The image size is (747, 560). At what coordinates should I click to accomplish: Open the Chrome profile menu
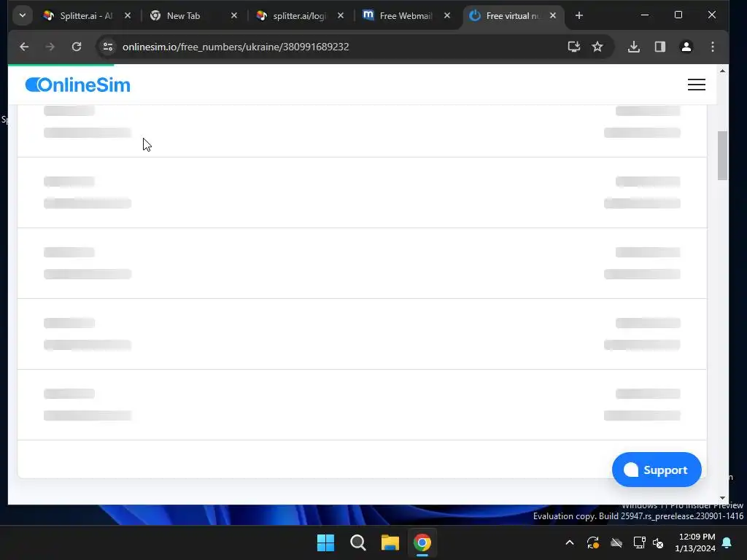pyautogui.click(x=686, y=47)
